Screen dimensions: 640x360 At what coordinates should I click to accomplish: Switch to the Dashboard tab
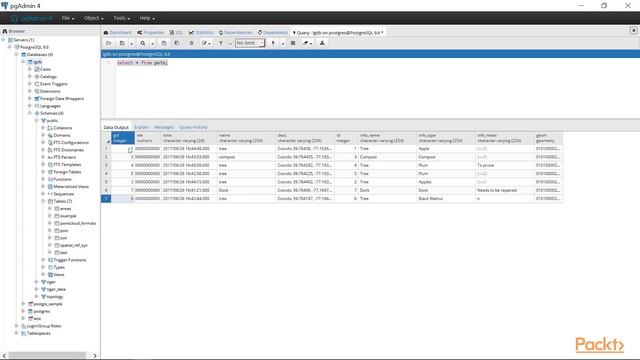point(118,32)
